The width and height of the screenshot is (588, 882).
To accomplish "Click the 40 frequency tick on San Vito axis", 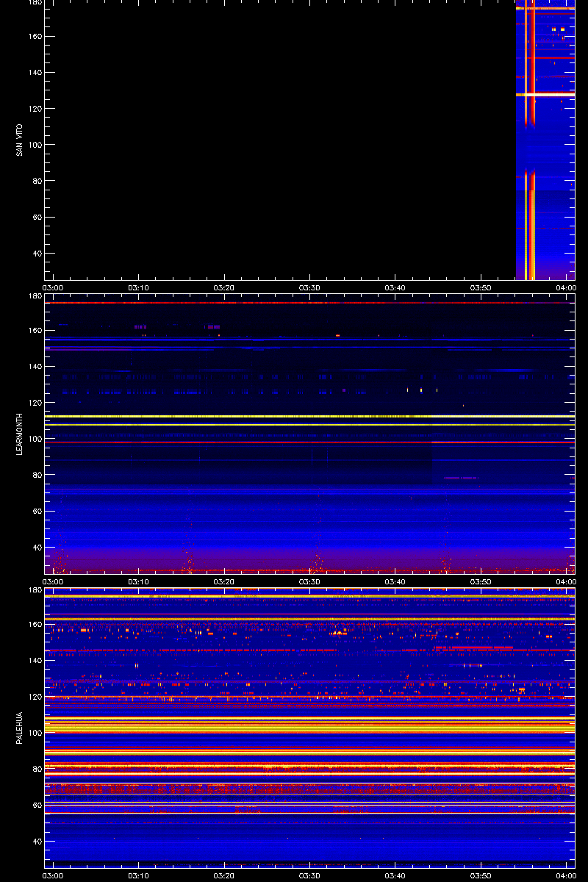I will 36,254.
